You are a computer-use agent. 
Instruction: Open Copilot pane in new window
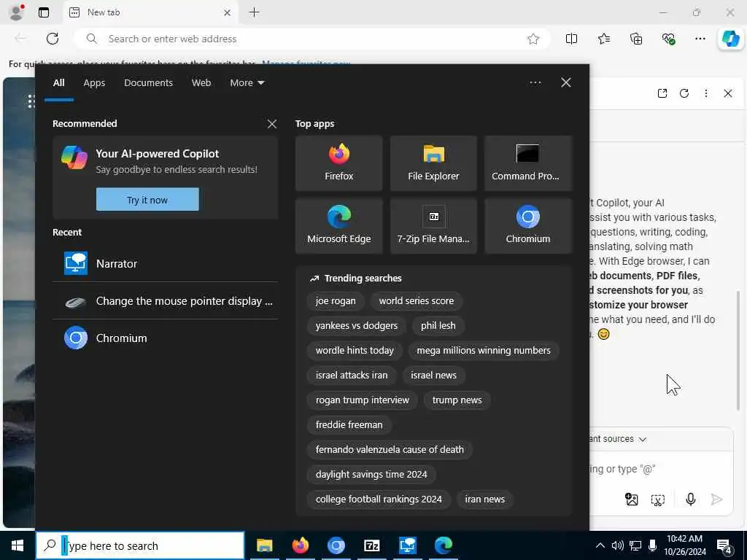point(662,93)
